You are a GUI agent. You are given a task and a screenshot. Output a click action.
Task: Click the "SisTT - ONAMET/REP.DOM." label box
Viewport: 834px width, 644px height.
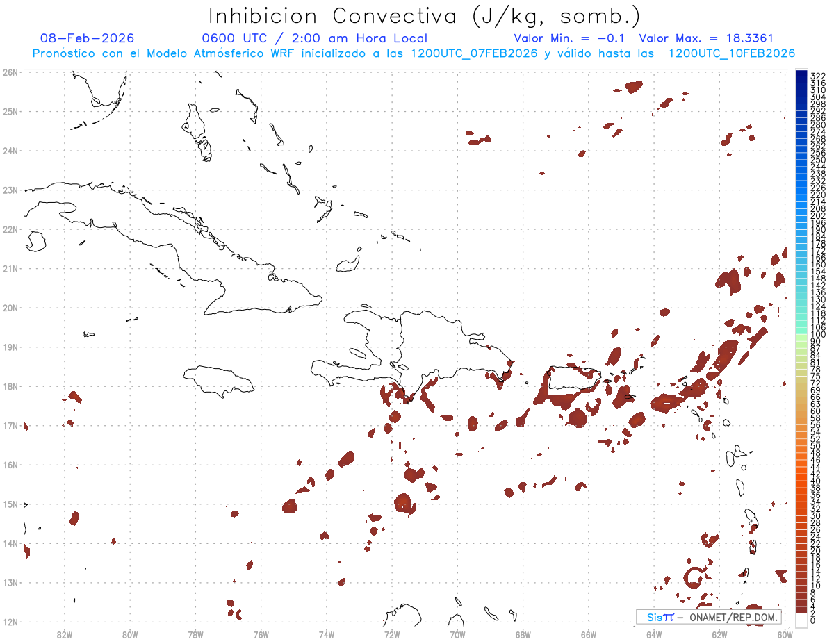(x=708, y=617)
